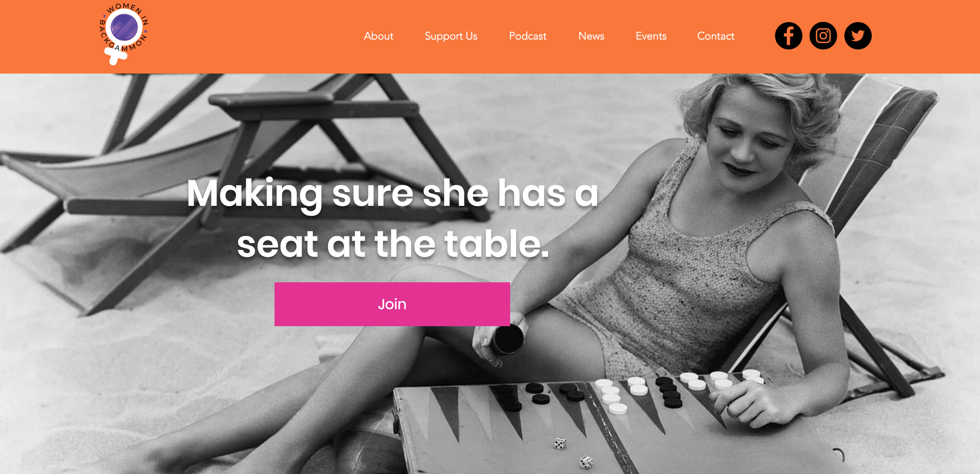Image resolution: width=980 pixels, height=474 pixels.
Task: Open the Facebook social icon
Action: [788, 36]
